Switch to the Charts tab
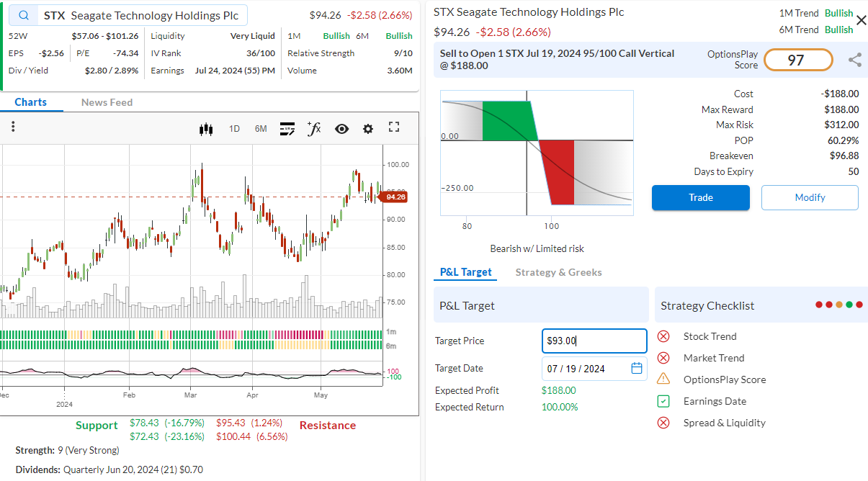 point(31,102)
